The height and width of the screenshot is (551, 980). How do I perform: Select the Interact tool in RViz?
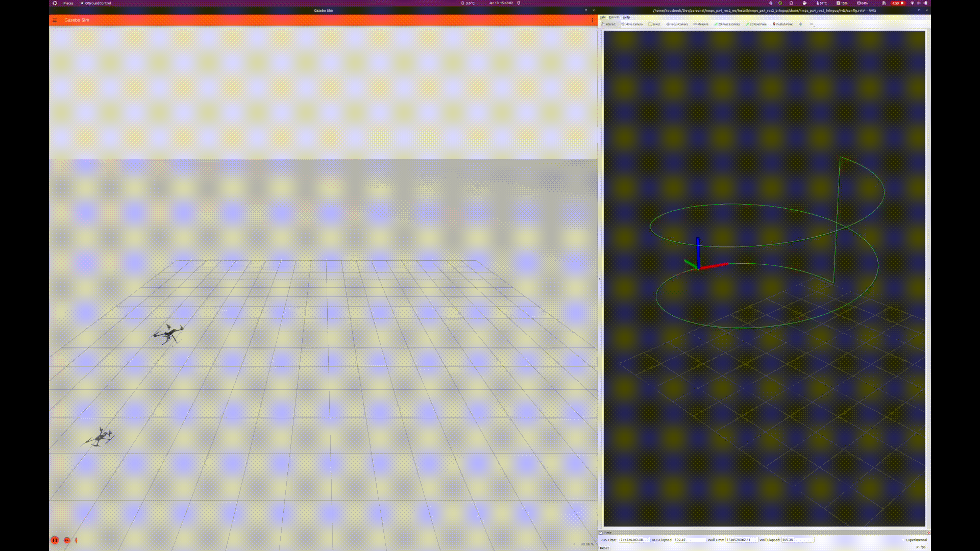pos(608,24)
